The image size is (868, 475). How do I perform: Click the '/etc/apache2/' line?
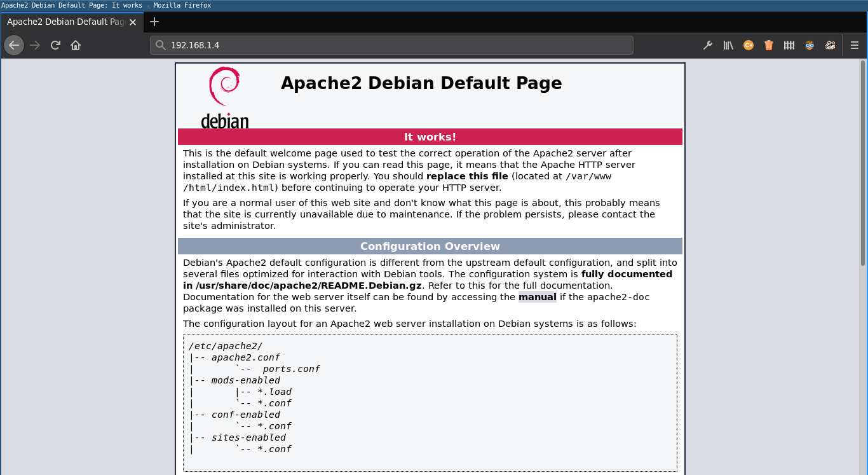(x=226, y=346)
